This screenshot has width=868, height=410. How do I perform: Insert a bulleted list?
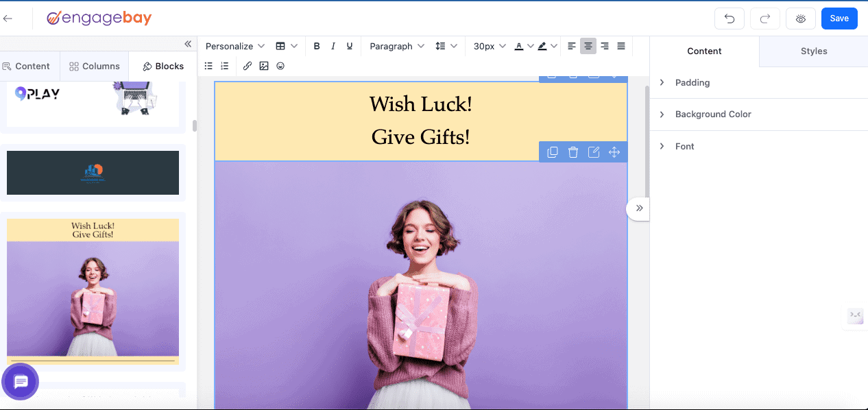click(x=209, y=67)
